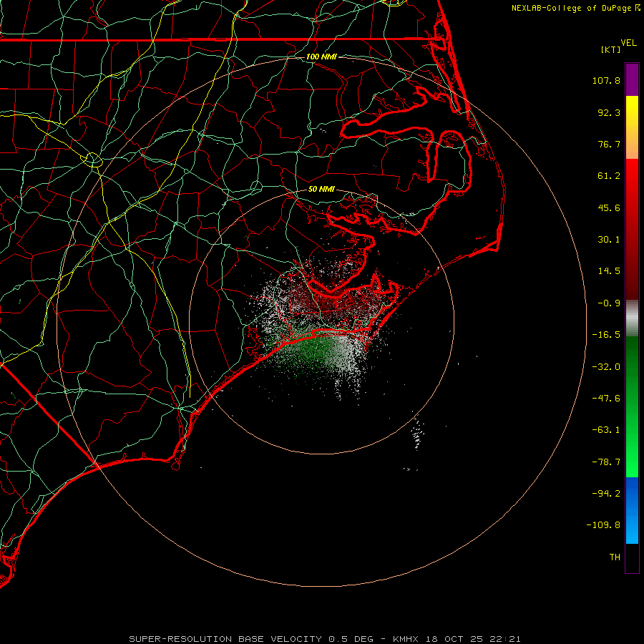Click the -0.9 legend value
This screenshot has height=644, width=644.
click(x=609, y=303)
